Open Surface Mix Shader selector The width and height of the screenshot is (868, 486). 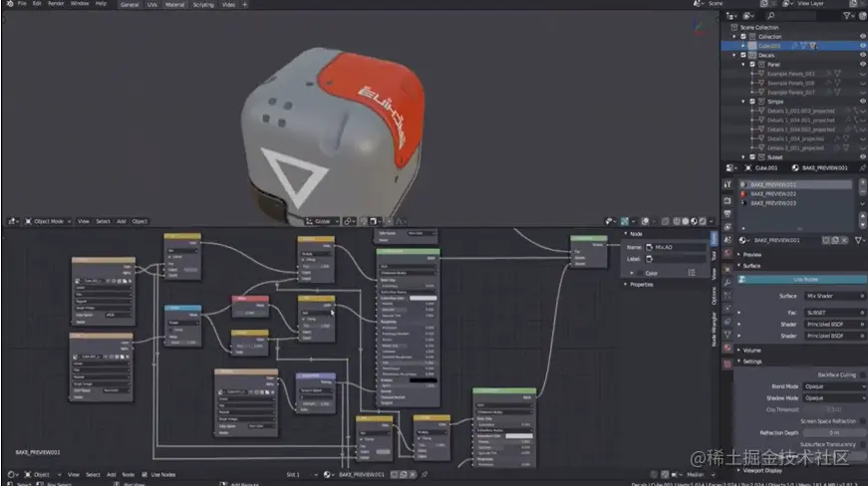834,297
